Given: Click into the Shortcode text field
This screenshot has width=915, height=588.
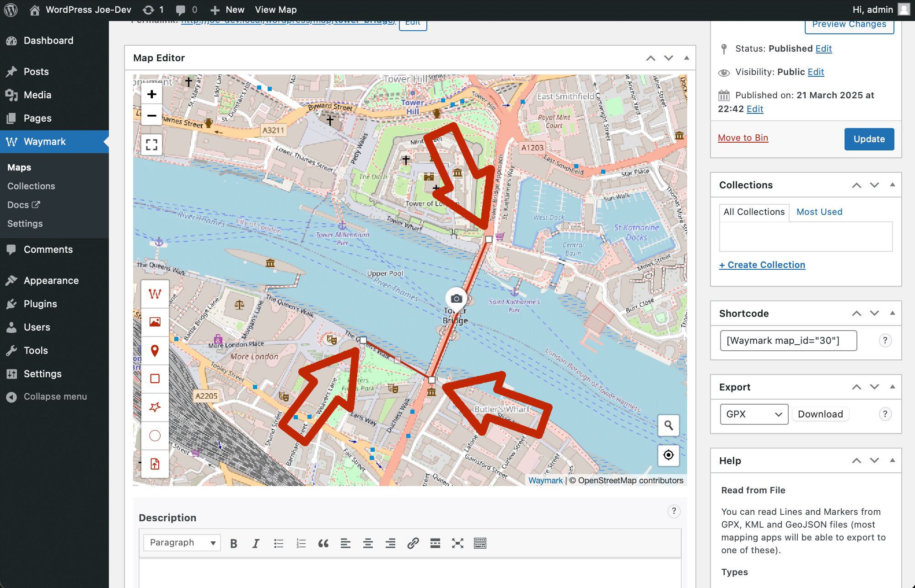Looking at the screenshot, I should (x=788, y=341).
